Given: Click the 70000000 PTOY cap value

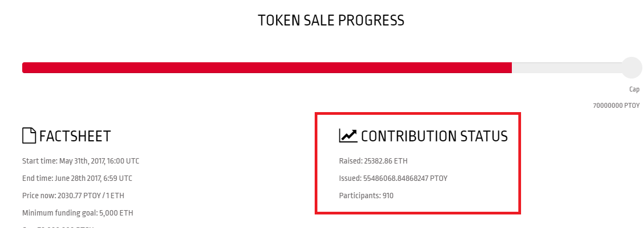Looking at the screenshot, I should pyautogui.click(x=616, y=106).
